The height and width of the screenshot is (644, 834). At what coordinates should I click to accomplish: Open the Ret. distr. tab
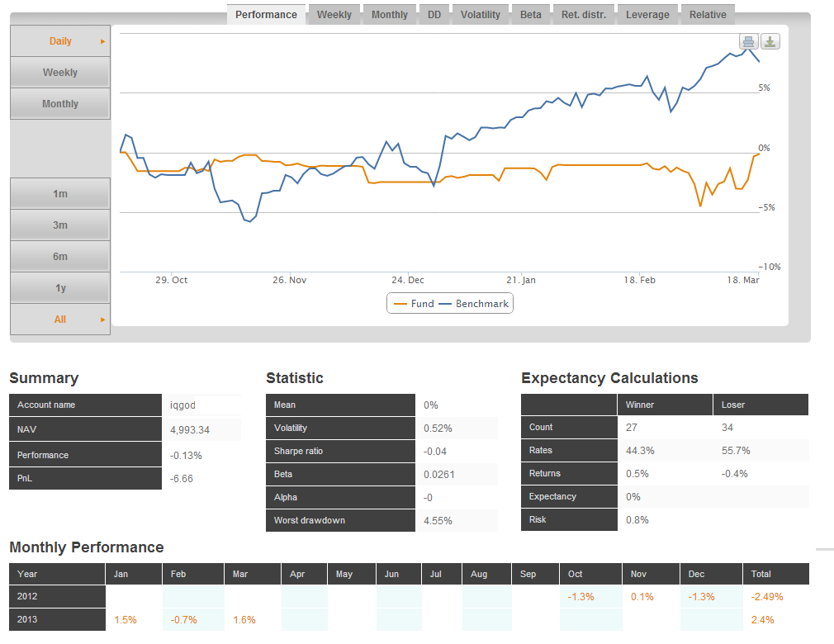tap(584, 15)
